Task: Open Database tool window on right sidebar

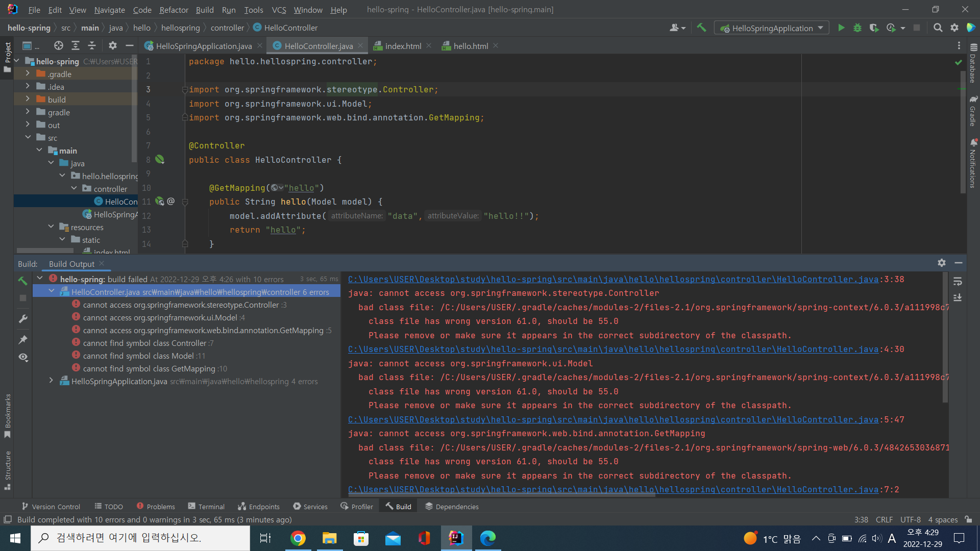Action: pyautogui.click(x=973, y=62)
